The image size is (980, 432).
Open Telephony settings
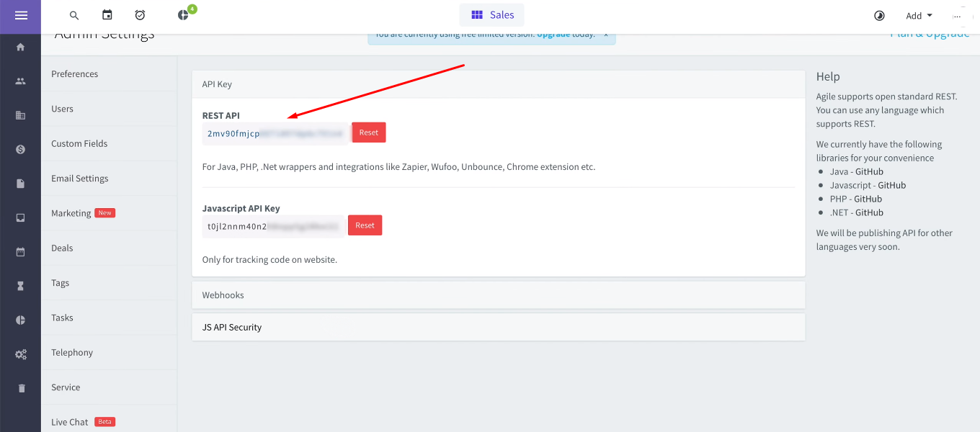(x=109, y=353)
